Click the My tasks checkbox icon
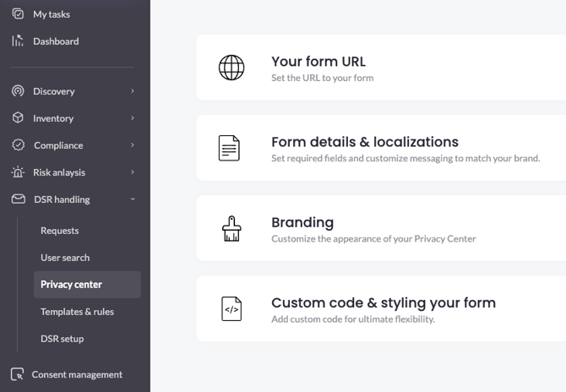The height and width of the screenshot is (392, 566). (x=18, y=14)
